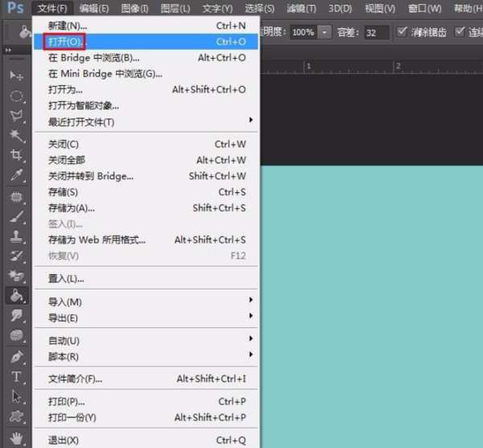Select the Magic Wand tool

click(16, 135)
